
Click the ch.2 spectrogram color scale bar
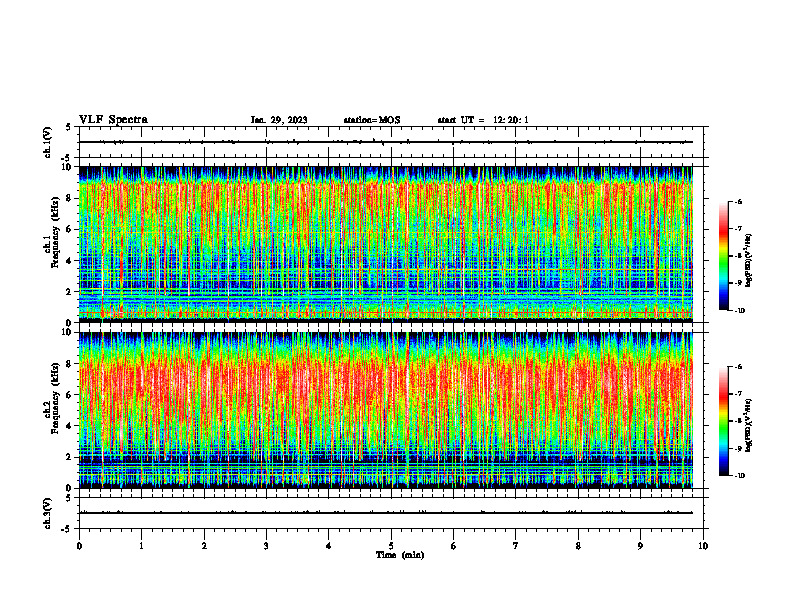pyautogui.click(x=723, y=421)
